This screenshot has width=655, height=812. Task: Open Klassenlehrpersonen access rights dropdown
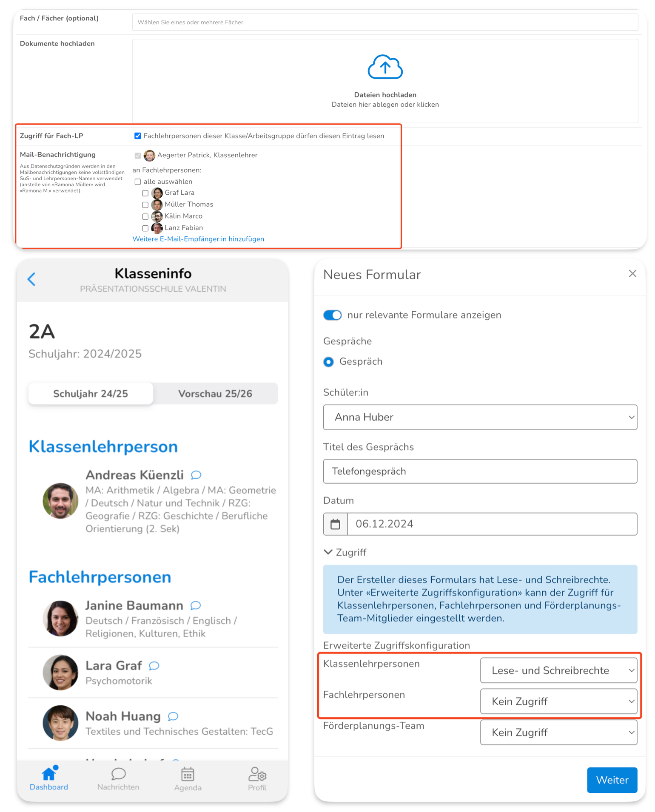point(558,670)
